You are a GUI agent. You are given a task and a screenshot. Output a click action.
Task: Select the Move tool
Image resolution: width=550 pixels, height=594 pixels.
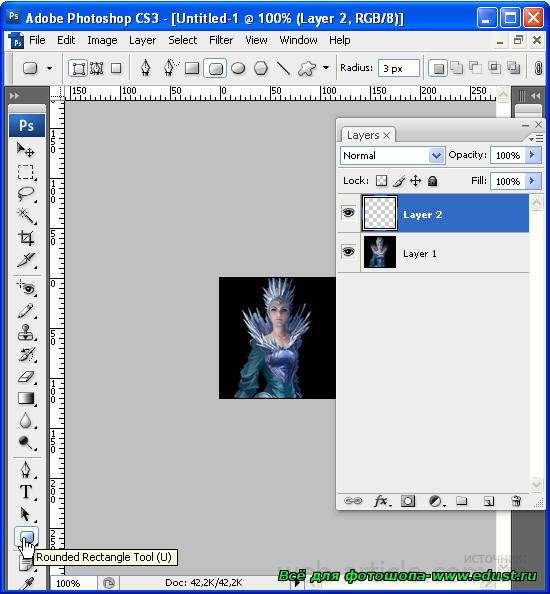[x=26, y=150]
